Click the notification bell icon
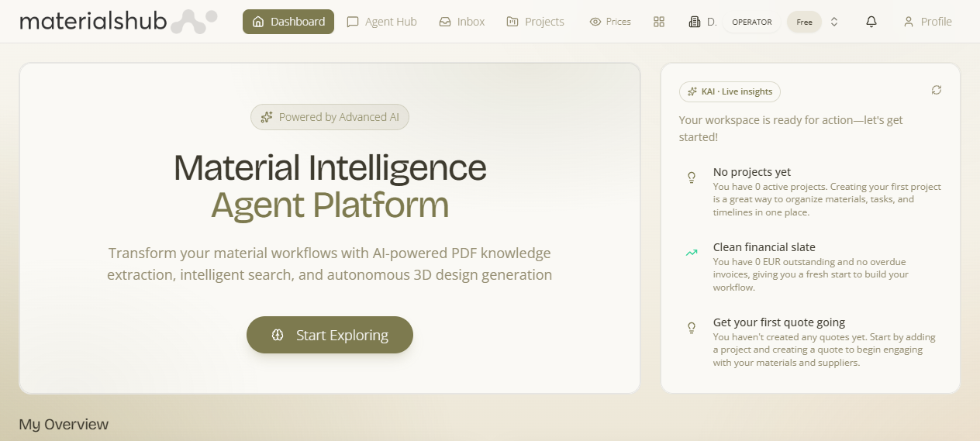 pyautogui.click(x=871, y=22)
